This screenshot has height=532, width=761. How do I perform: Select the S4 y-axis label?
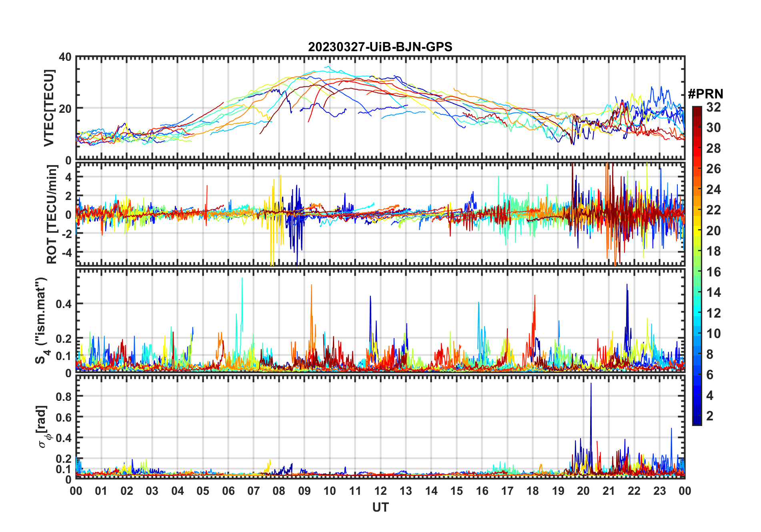pos(41,321)
